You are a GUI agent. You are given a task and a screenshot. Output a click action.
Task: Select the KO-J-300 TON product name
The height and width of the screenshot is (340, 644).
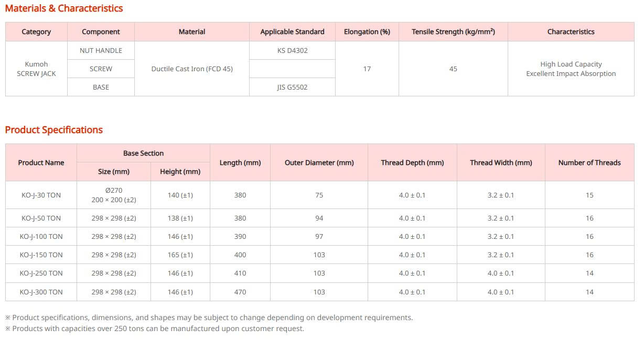pyautogui.click(x=41, y=292)
